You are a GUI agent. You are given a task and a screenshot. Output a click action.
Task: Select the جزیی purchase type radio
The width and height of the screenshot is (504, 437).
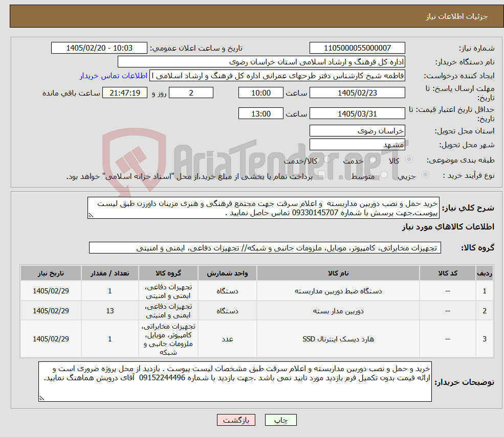pyautogui.click(x=425, y=175)
